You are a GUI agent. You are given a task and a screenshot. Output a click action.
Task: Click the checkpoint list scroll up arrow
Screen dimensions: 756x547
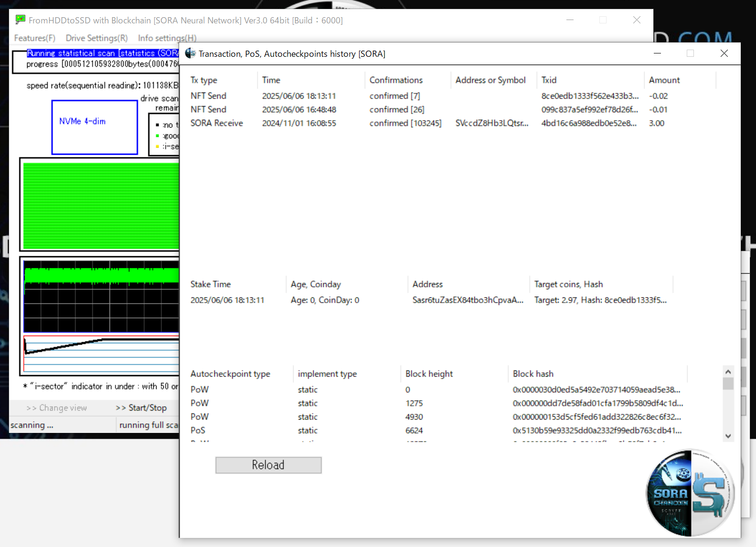tap(728, 371)
